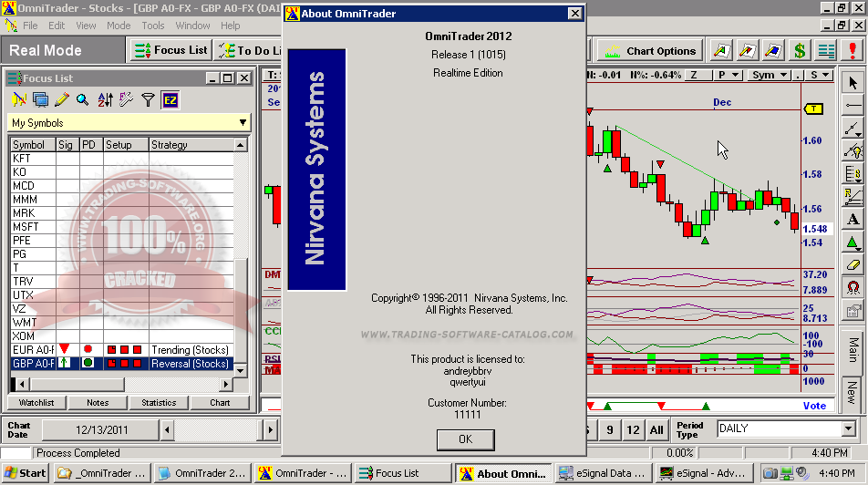This screenshot has height=485, width=868.
Task: Click the red exclamation mark toolbar icon
Action: coord(852,51)
